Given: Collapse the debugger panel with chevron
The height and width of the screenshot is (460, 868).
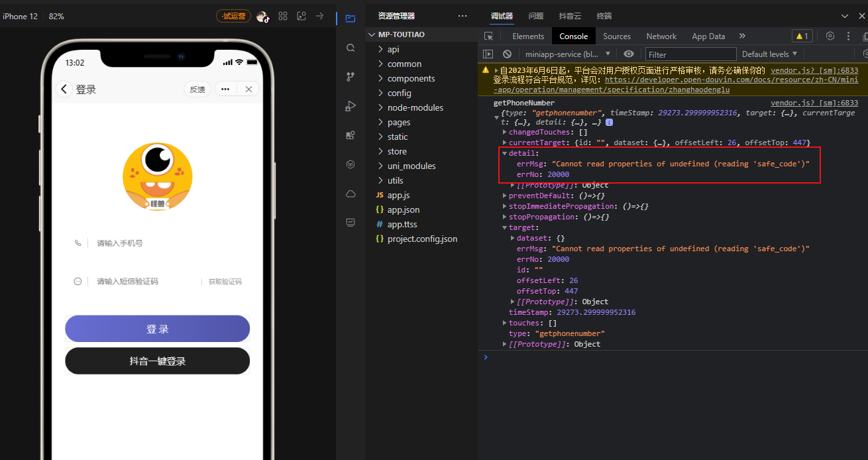Looking at the screenshot, I should pyautogui.click(x=844, y=16).
